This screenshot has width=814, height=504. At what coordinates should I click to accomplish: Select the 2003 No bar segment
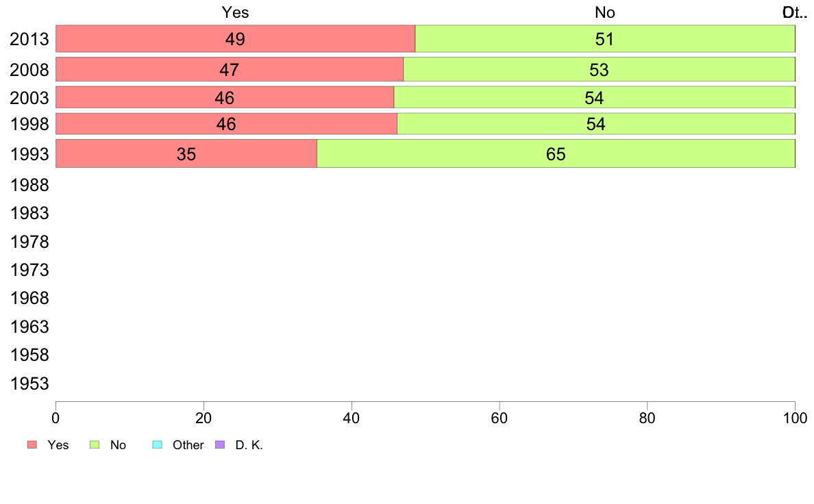[595, 98]
